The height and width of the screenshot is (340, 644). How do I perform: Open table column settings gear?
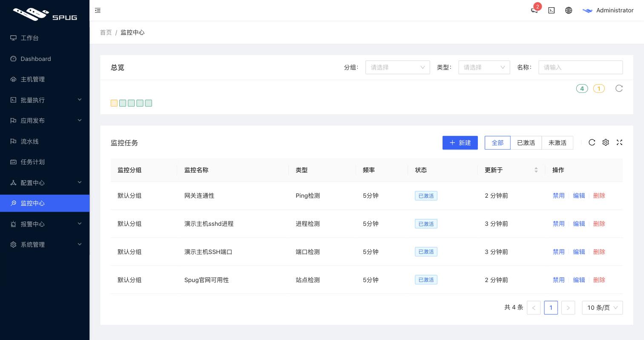(x=606, y=142)
